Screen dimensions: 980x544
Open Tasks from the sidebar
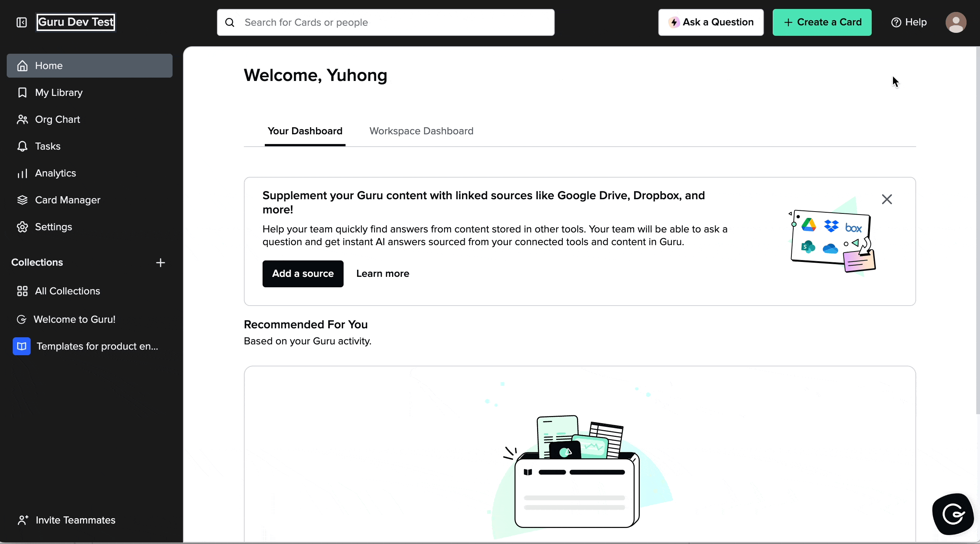pos(47,146)
